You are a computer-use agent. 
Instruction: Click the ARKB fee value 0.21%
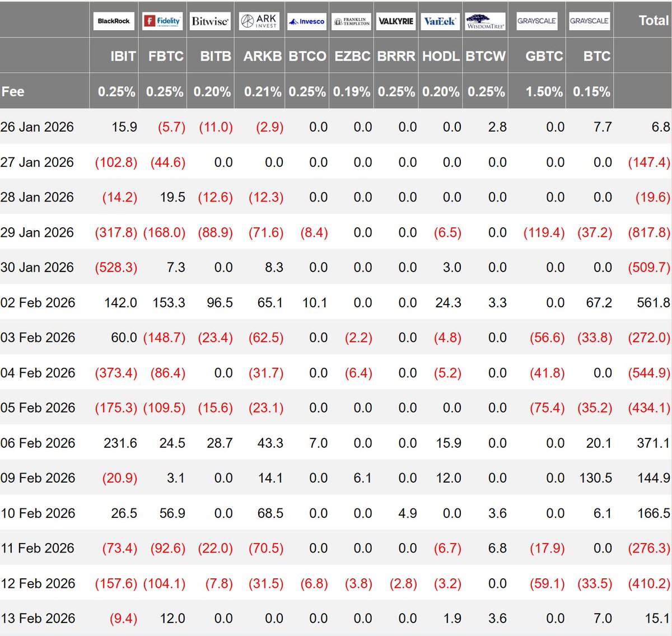tap(263, 92)
